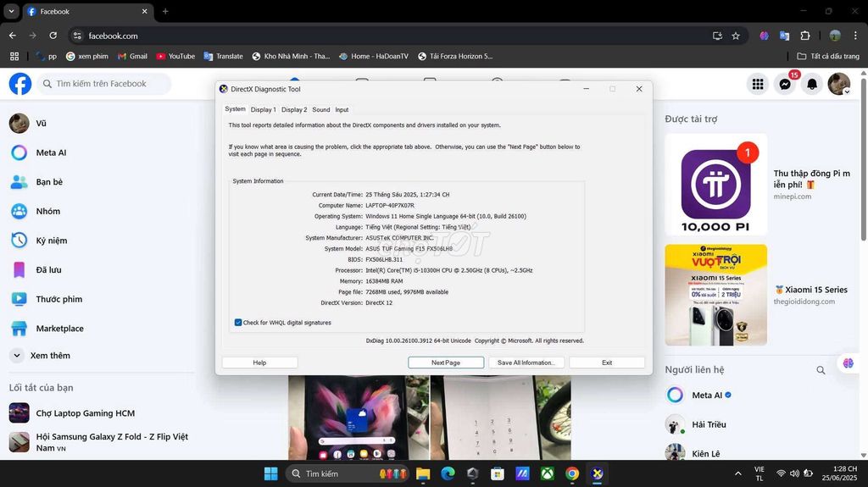Select the System tab in DxDiag

click(x=236, y=109)
